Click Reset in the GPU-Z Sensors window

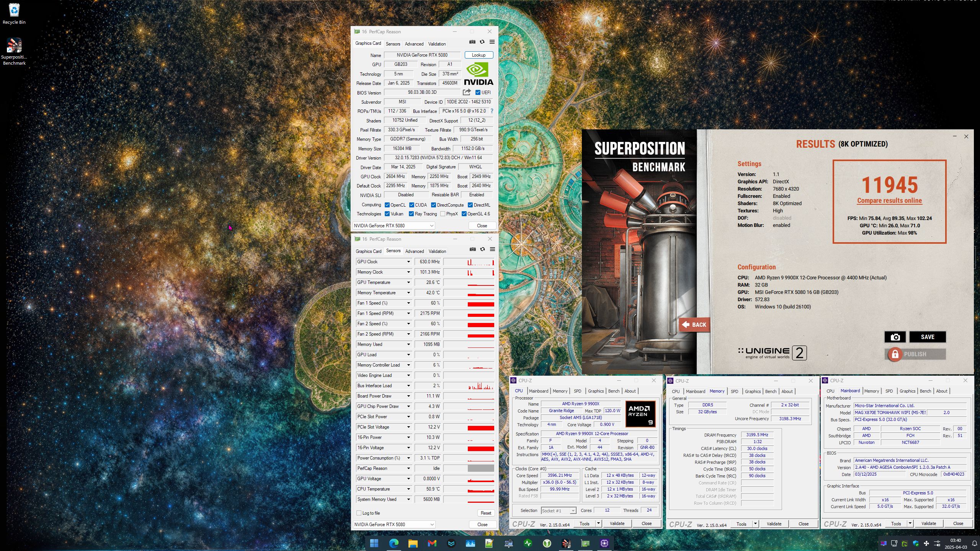(486, 513)
